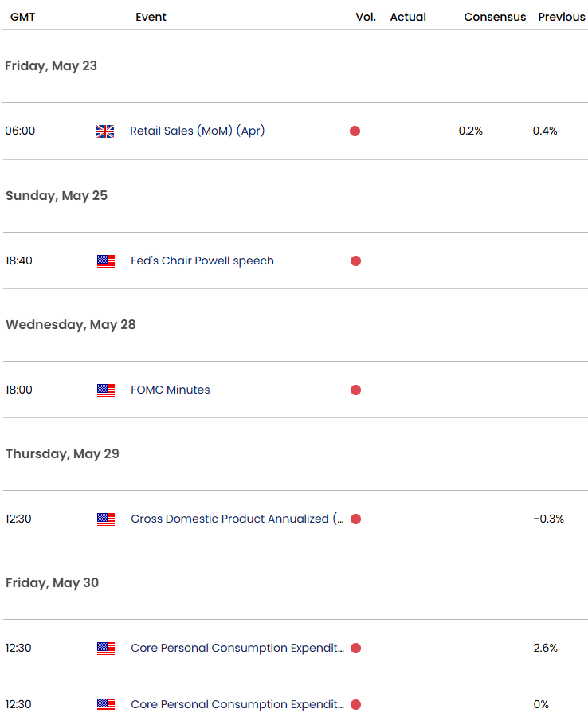This screenshot has height=721, width=588.
Task: Click the red volatility dot for GDP Annualized
Action: tap(355, 519)
